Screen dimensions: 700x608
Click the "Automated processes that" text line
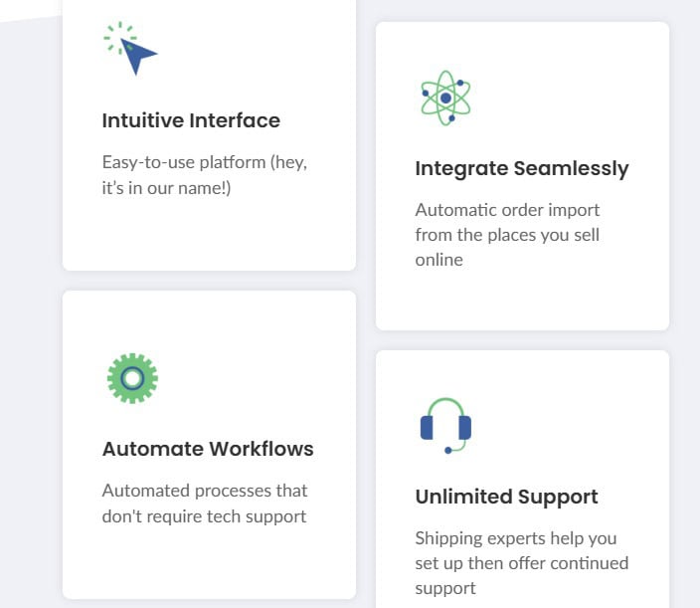[205, 491]
